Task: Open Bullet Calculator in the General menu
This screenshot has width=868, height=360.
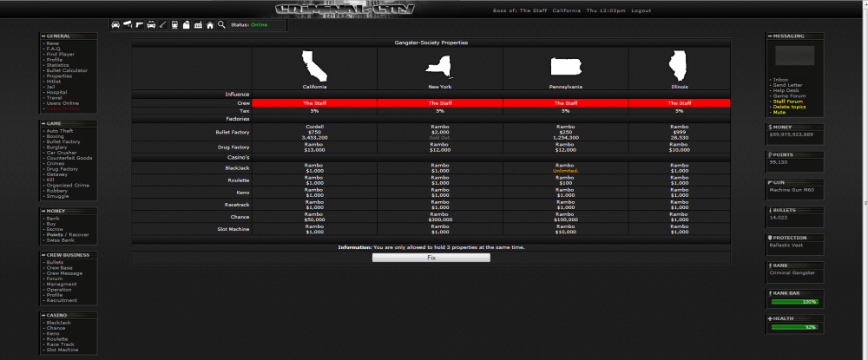Action: (66, 70)
